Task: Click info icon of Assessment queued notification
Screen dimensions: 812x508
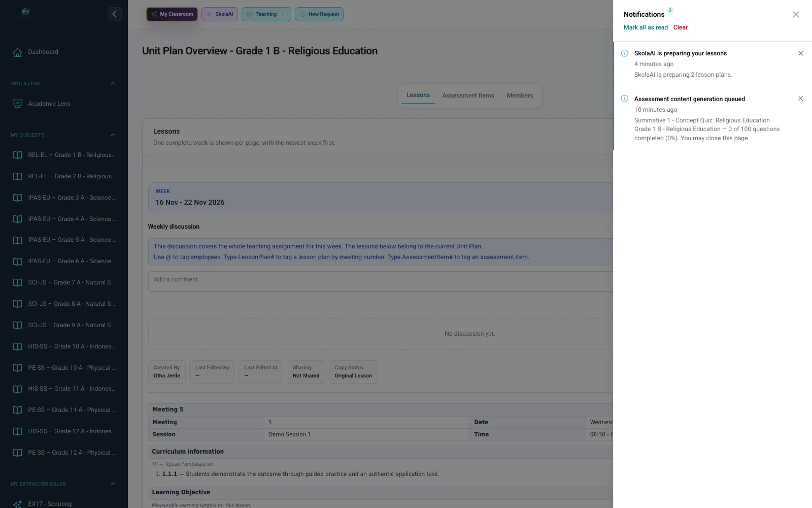Action: 625,99
